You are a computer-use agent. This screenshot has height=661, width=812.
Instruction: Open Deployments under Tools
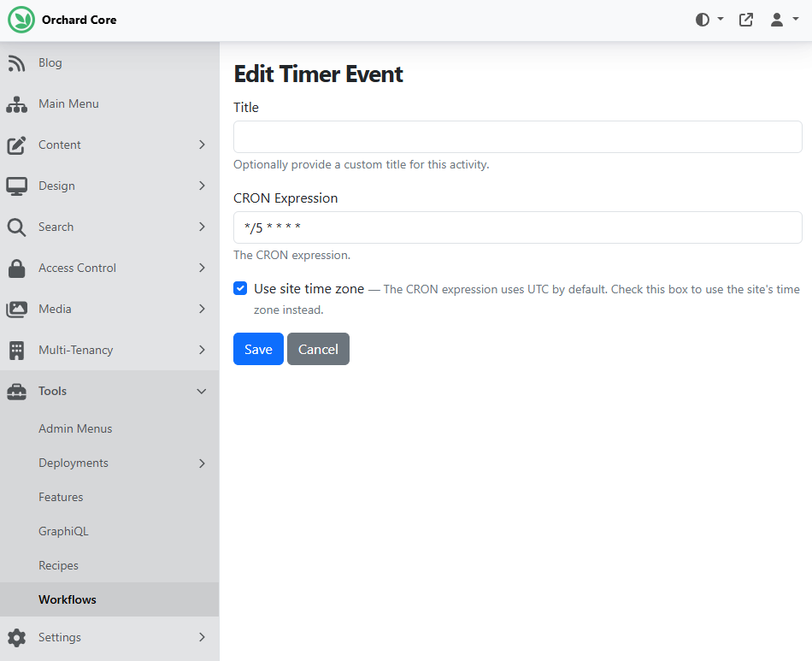coord(73,463)
